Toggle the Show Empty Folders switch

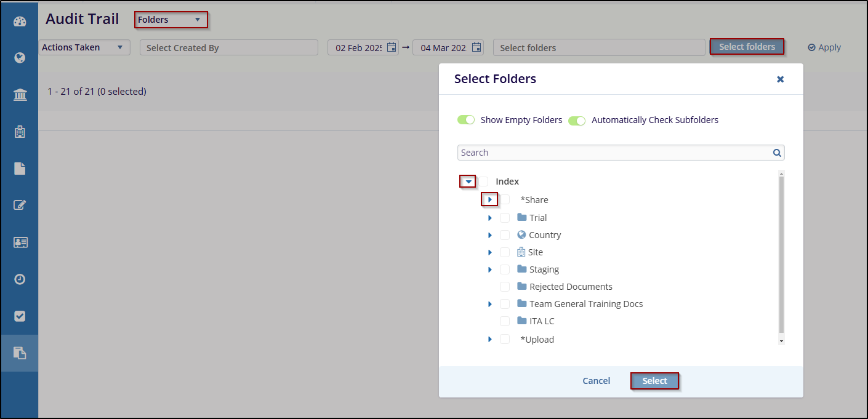click(467, 120)
